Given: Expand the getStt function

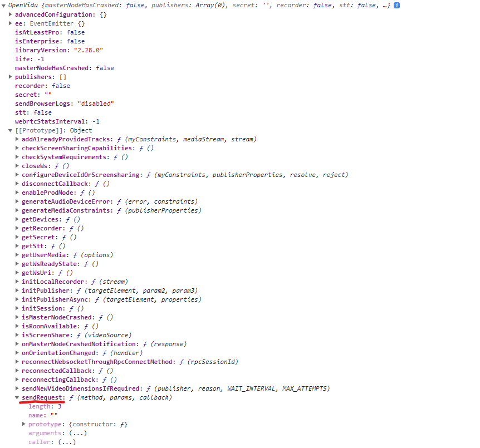Looking at the screenshot, I should point(17,246).
